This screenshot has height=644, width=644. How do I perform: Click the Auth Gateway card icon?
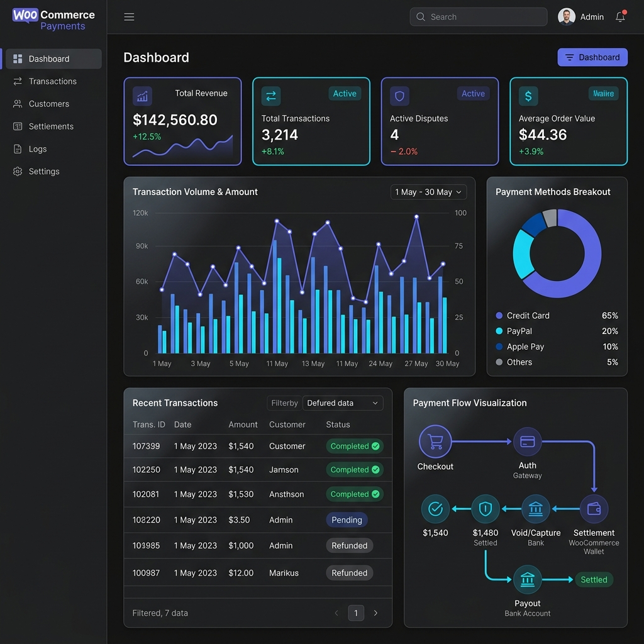(x=528, y=441)
